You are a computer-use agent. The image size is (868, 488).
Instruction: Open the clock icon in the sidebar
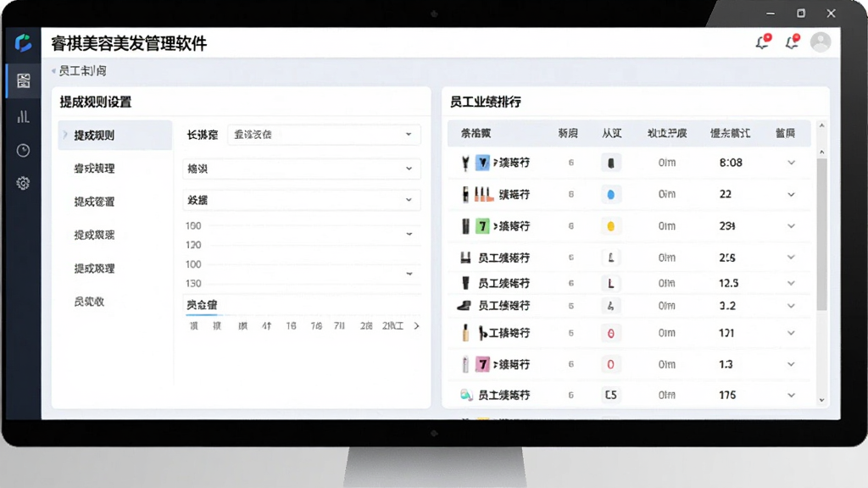(x=23, y=150)
